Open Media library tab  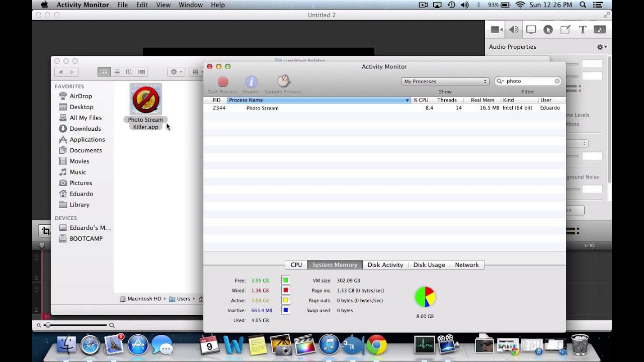600,30
